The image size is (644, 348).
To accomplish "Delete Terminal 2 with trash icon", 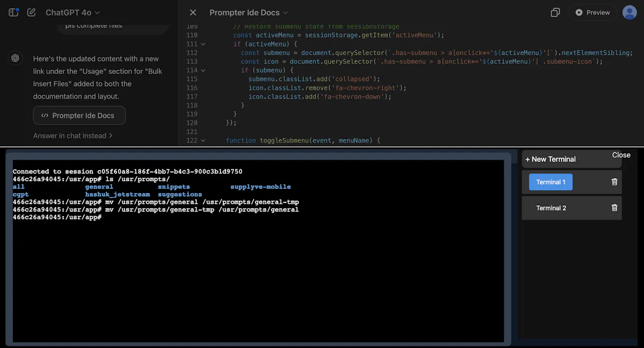I will pos(614,208).
